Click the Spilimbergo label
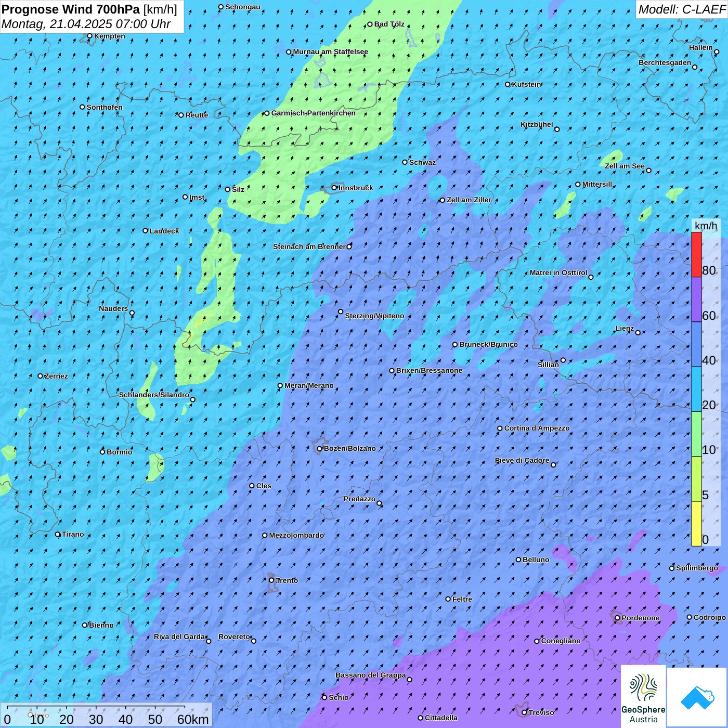 [697, 568]
